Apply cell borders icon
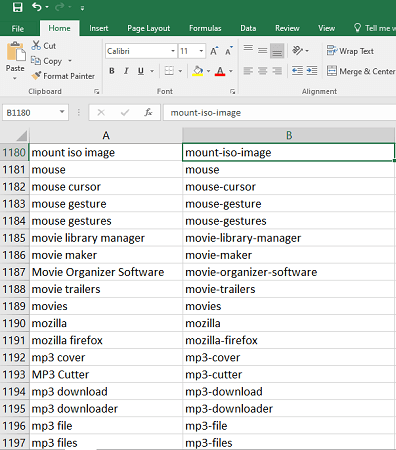Image resolution: width=396 pixels, height=450 pixels. pos(169,71)
